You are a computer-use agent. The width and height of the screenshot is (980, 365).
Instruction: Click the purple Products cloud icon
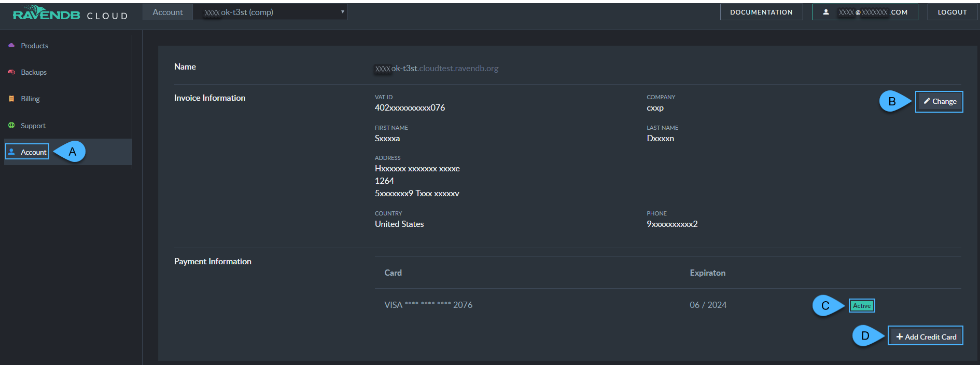pos(11,46)
